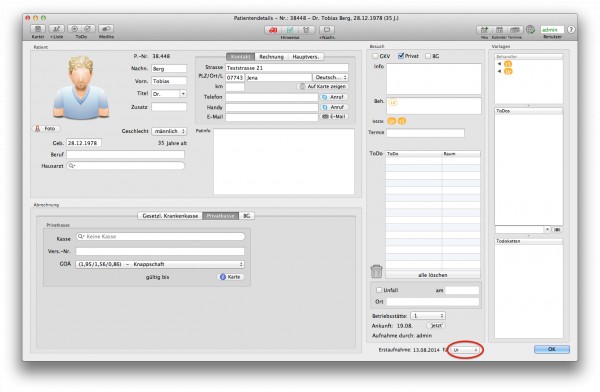This screenshot has height=392, width=600.
Task: Click the first orange badge beside letzte
Action: 392,121
